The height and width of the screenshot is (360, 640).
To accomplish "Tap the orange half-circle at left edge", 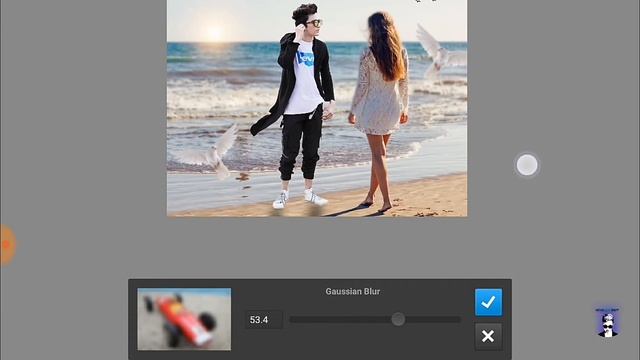I will click(7, 245).
